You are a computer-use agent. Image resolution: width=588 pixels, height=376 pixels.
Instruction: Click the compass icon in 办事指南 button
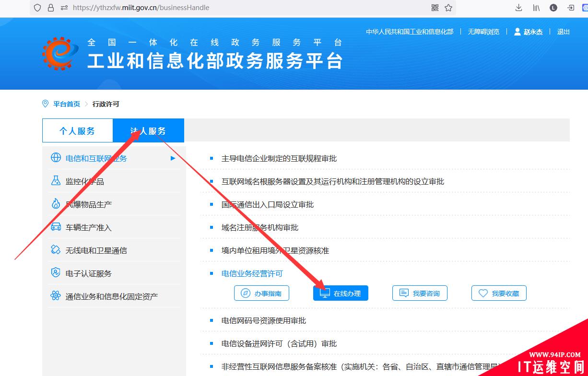point(246,293)
